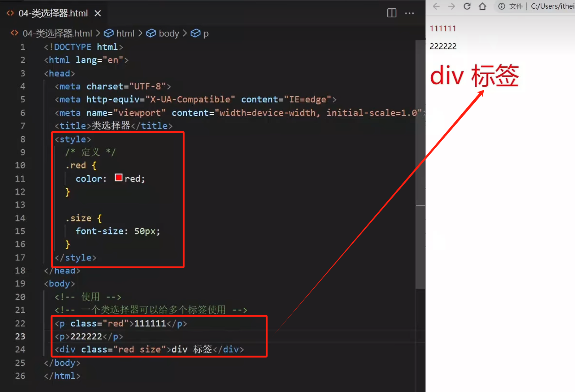This screenshot has width=575, height=392.
Task: Select 04-类选择器.html in the breadcrumb
Action: 57,34
